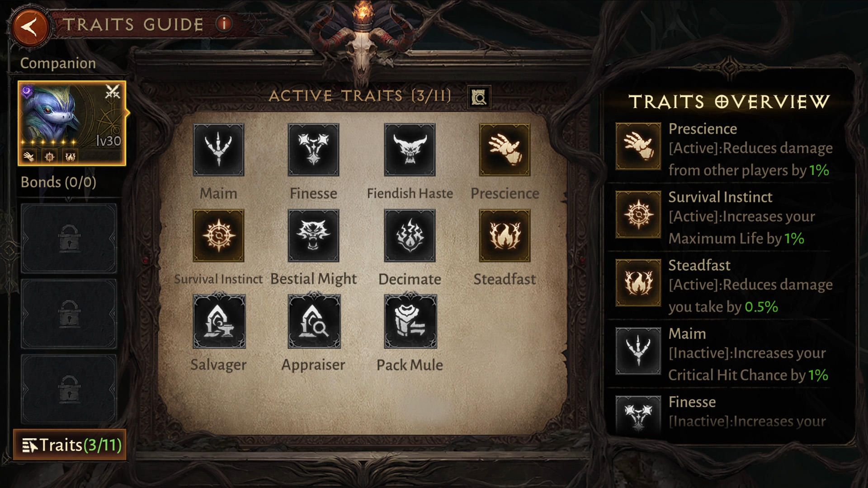Click the third locked bond slot
The width and height of the screenshot is (868, 488).
(69, 389)
